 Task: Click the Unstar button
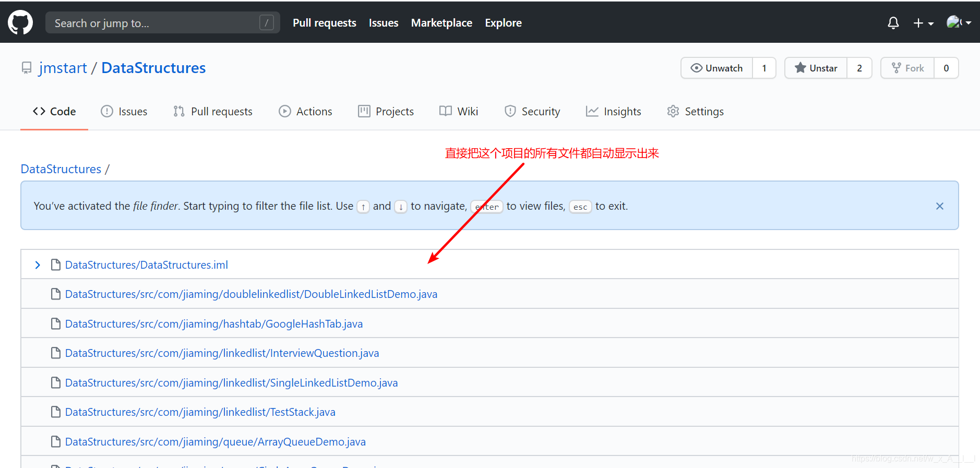pos(816,68)
